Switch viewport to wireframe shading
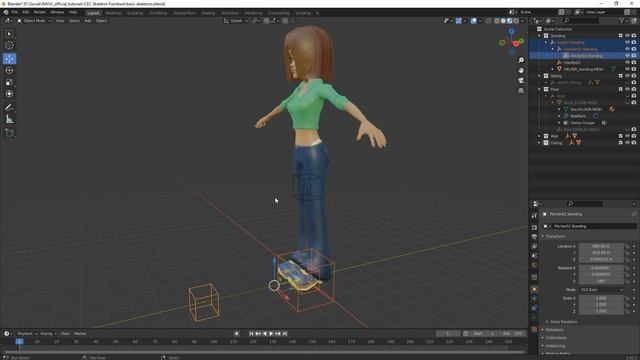Image resolution: width=640 pixels, height=360 pixels. (x=497, y=20)
